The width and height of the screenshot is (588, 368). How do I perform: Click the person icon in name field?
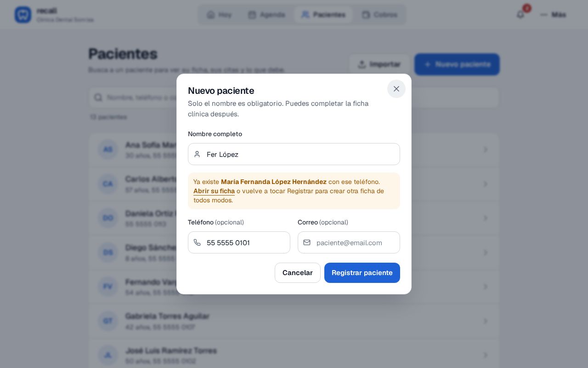click(x=197, y=154)
